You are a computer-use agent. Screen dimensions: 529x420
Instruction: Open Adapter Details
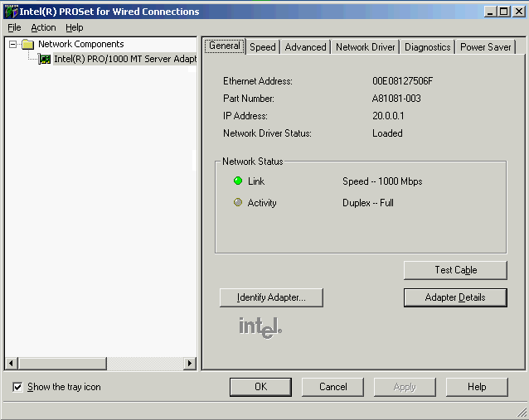455,297
